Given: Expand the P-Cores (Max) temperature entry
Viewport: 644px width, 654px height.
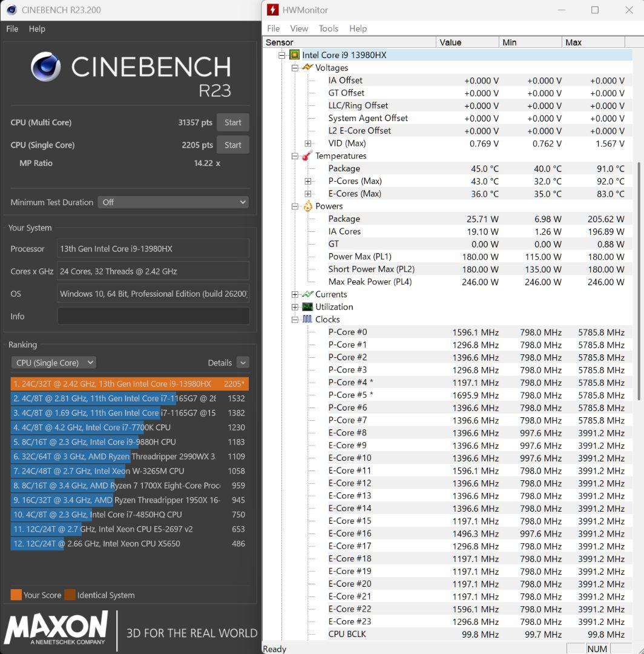Looking at the screenshot, I should [x=308, y=180].
